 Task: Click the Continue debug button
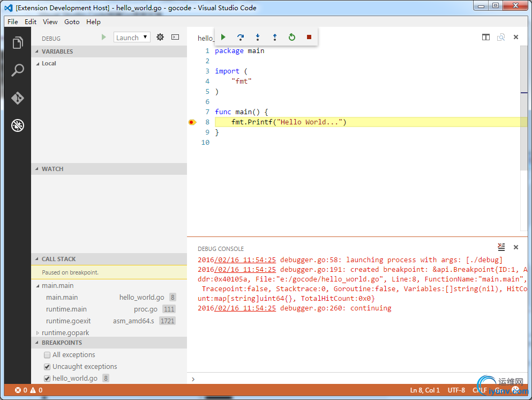223,37
